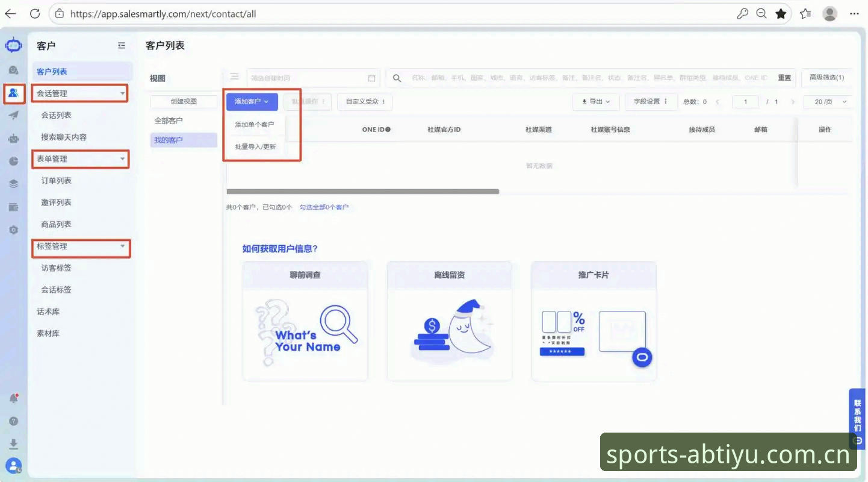Image resolution: width=868 pixels, height=482 pixels.
Task: Open 素材库 in the side menu
Action: pos(48,333)
